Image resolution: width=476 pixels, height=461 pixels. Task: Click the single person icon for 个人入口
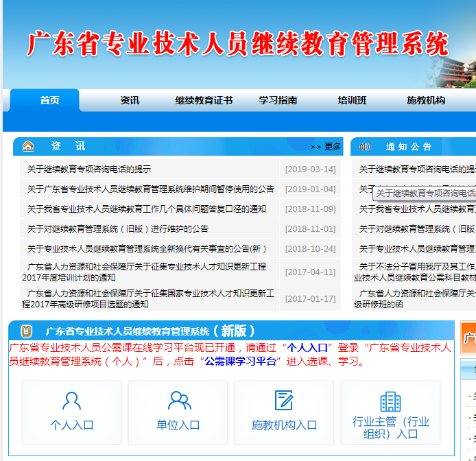point(71,401)
